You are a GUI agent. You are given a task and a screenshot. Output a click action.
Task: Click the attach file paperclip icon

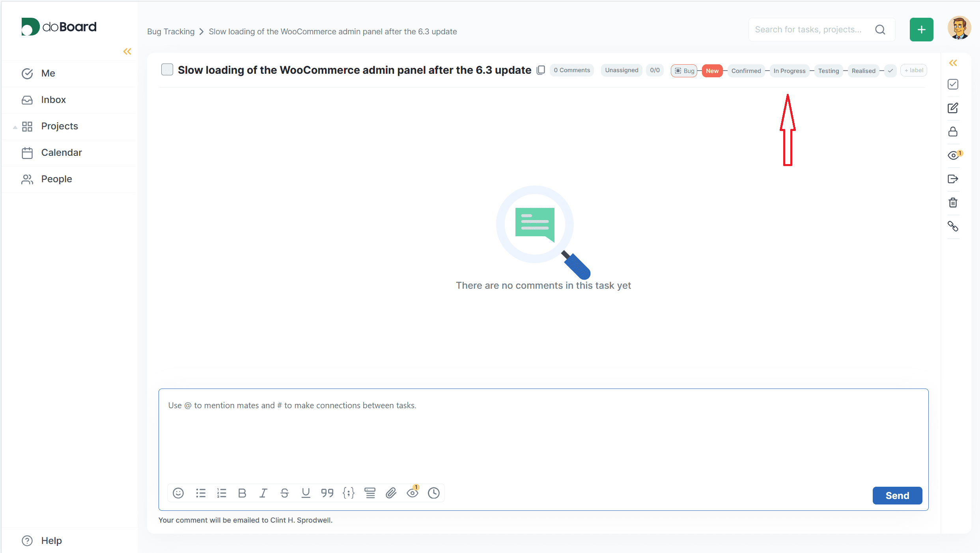(391, 493)
